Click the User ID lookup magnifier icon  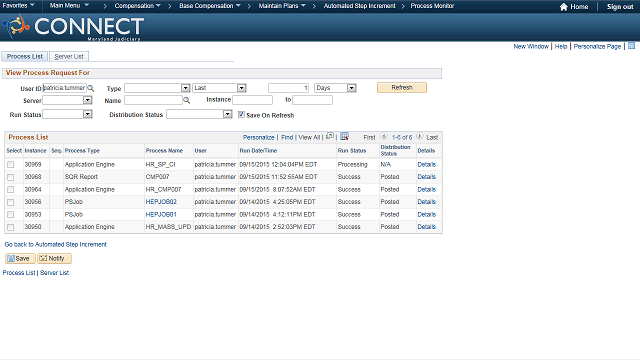[91, 88]
